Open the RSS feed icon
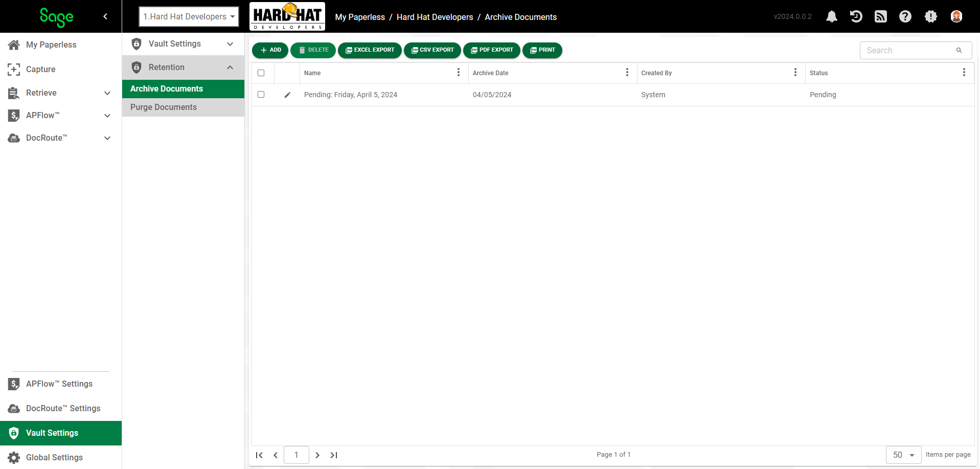The height and width of the screenshot is (469, 980). pyautogui.click(x=881, y=16)
